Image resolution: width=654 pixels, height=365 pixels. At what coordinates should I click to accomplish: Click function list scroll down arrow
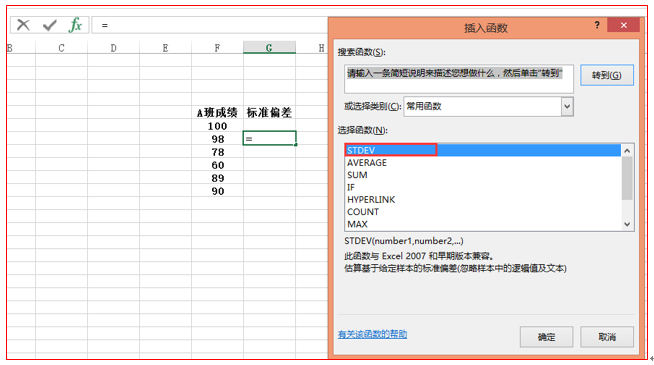point(627,224)
